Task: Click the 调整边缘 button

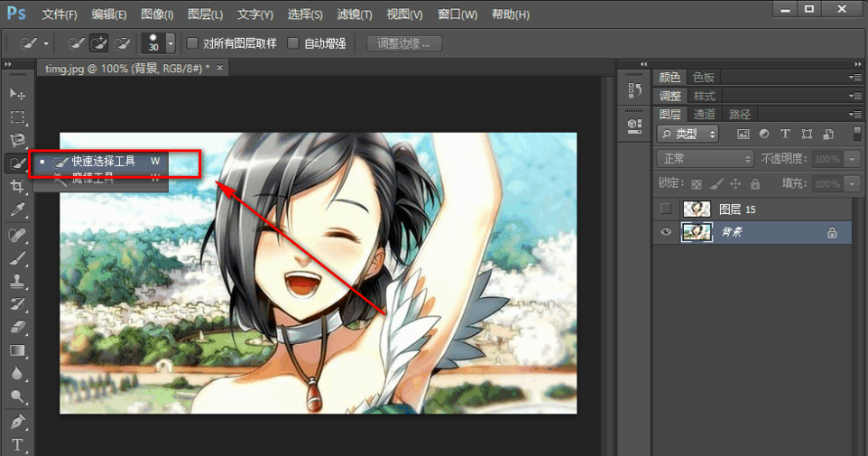Action: click(x=404, y=43)
